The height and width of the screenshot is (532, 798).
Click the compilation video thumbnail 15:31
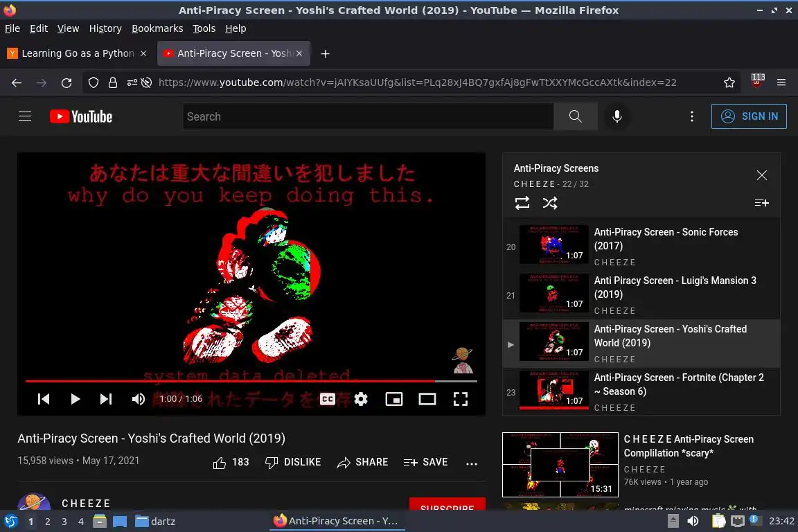pos(560,465)
